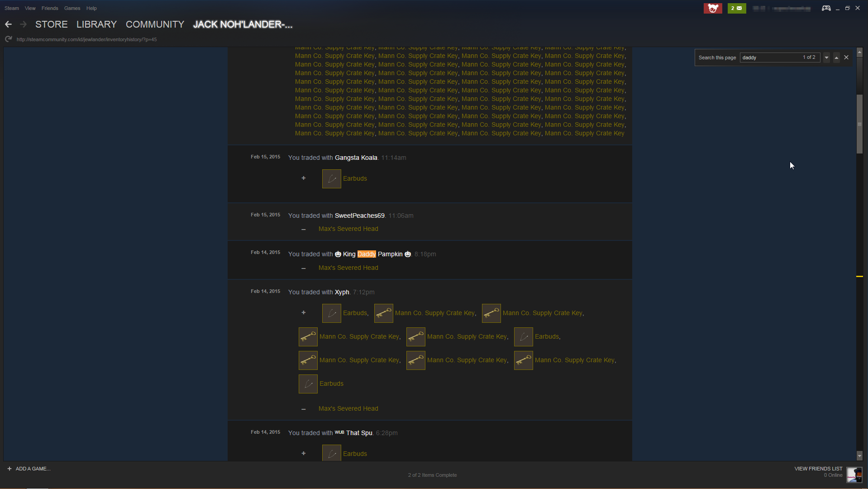Click Max's Severed Head in Xyph trade
Image resolution: width=868 pixels, height=489 pixels.
pos(348,408)
